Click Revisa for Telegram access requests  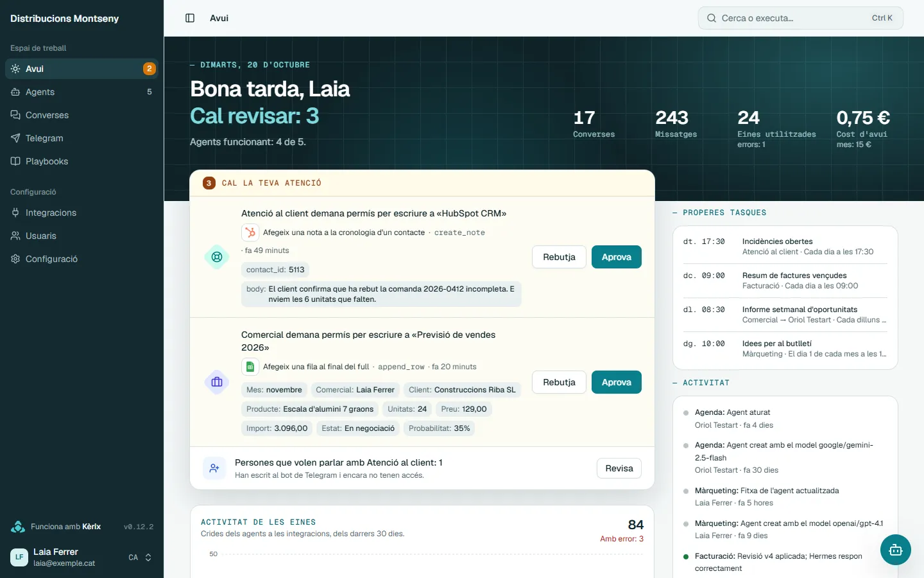pyautogui.click(x=619, y=468)
